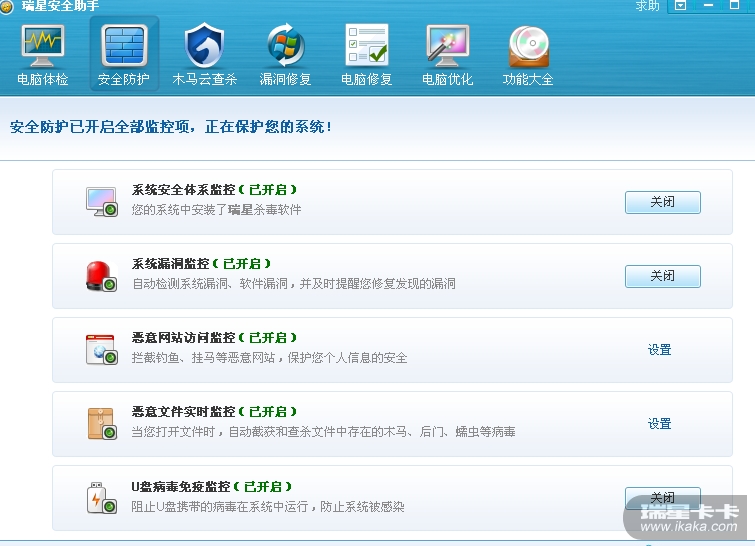The width and height of the screenshot is (755, 546).
Task: Click the U盘病毒免疫监控 title text
Action: [x=181, y=487]
